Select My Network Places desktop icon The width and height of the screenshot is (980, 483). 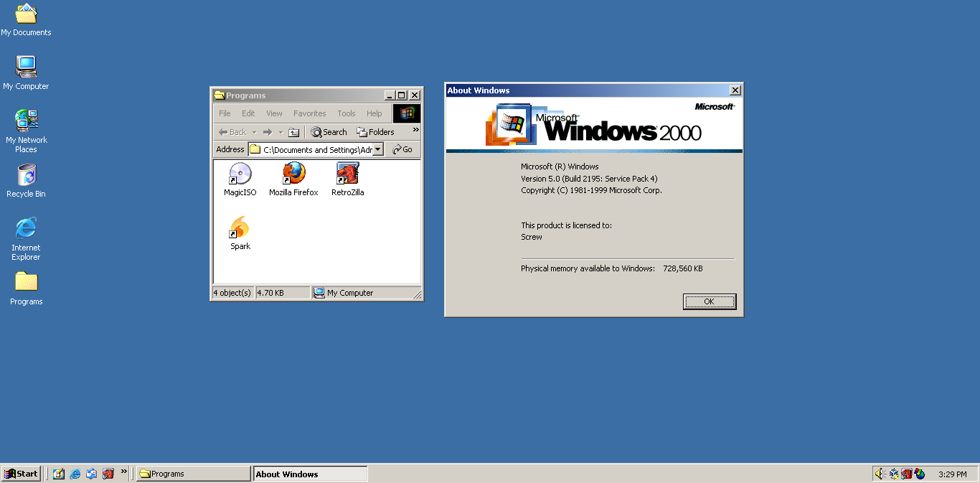(x=26, y=131)
